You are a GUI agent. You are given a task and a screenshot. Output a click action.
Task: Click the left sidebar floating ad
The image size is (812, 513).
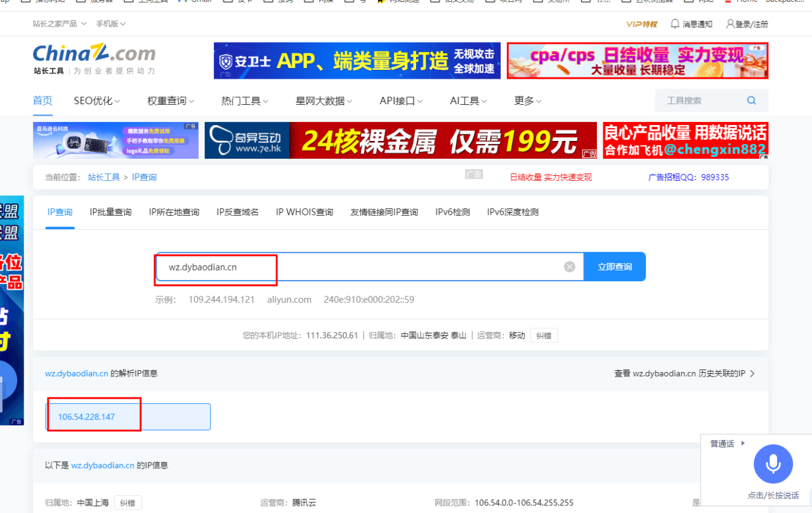tap(11, 310)
